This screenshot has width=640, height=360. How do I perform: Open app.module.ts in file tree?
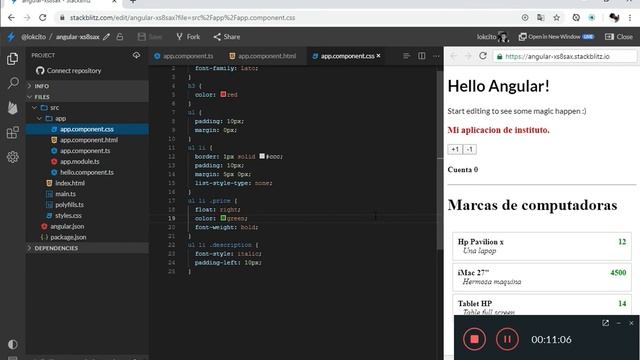[x=87, y=162]
